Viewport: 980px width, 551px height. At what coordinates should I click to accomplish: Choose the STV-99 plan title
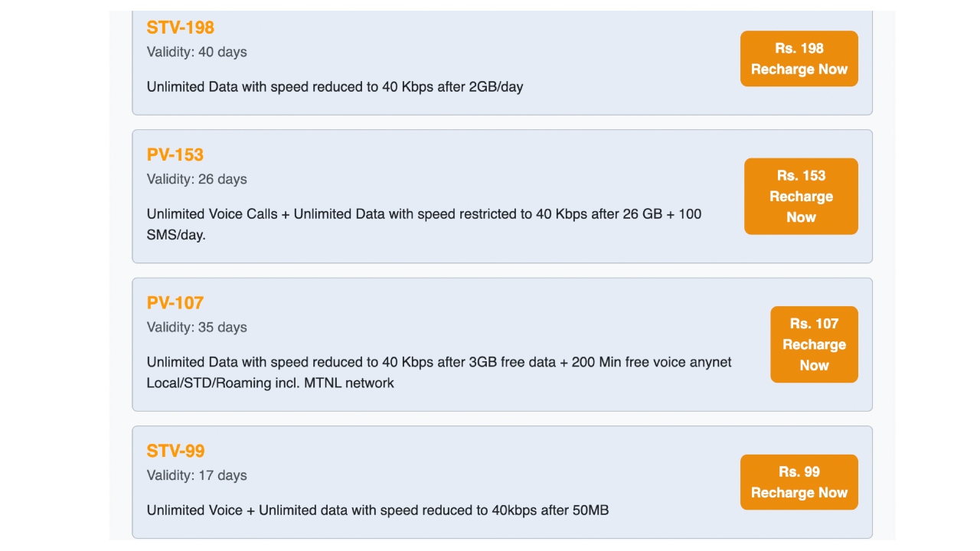(x=176, y=451)
